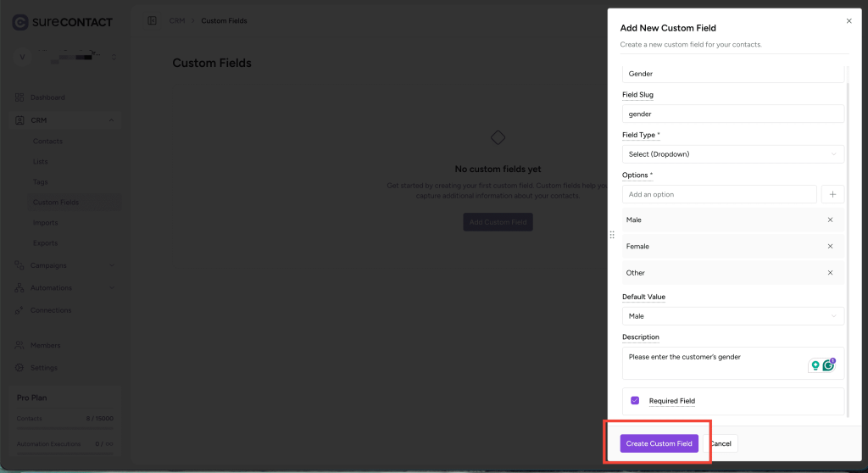This screenshot has height=473, width=868.
Task: Uncheck the Required Field checkbox
Action: 635,401
